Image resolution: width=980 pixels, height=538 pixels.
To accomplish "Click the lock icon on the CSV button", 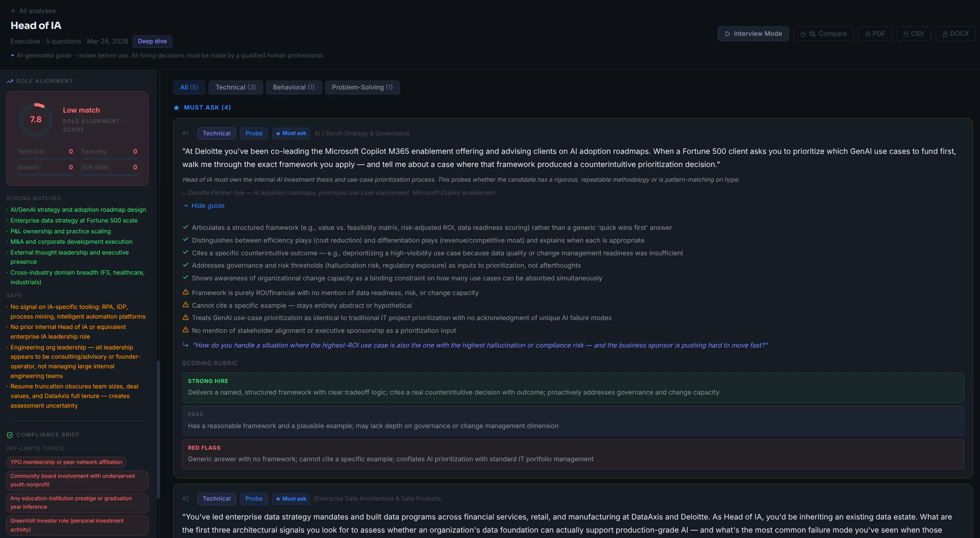I will [x=906, y=34].
